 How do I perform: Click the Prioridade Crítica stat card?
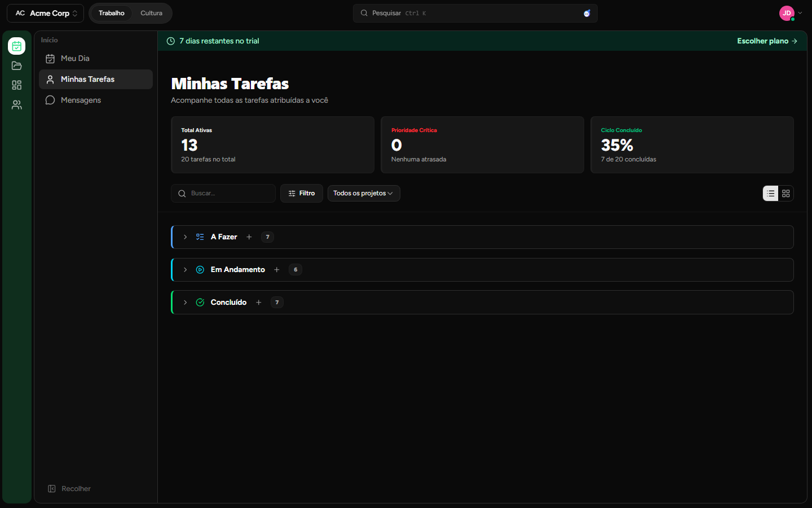pyautogui.click(x=483, y=145)
